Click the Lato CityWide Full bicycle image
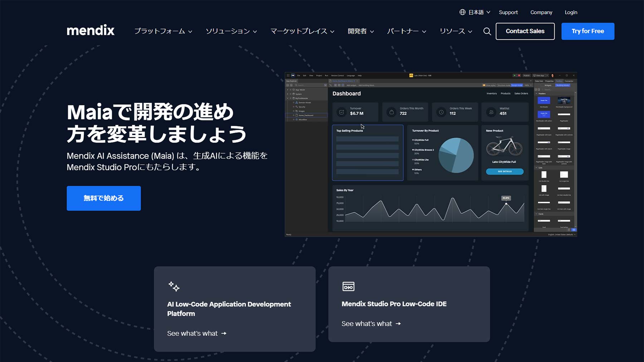 tap(504, 146)
